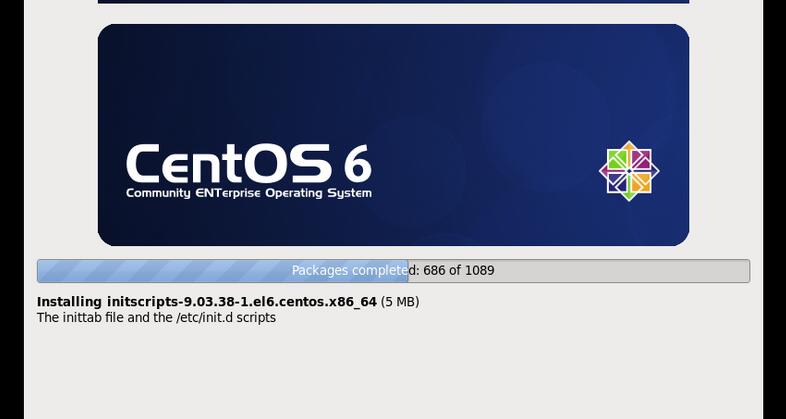Select the Community ENTerprise Operating System tagline
This screenshot has width=786, height=419.
[248, 193]
